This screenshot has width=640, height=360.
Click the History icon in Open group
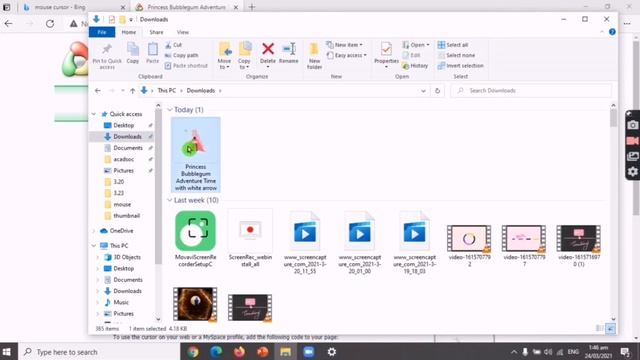click(415, 66)
